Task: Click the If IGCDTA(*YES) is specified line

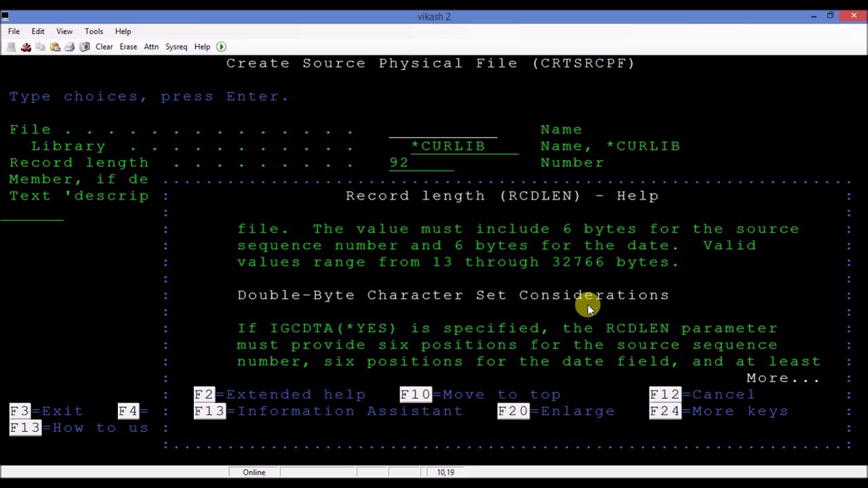Action: [508, 329]
